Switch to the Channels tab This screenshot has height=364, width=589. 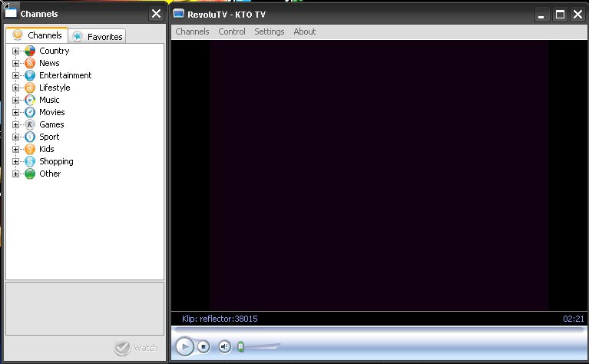pos(37,35)
